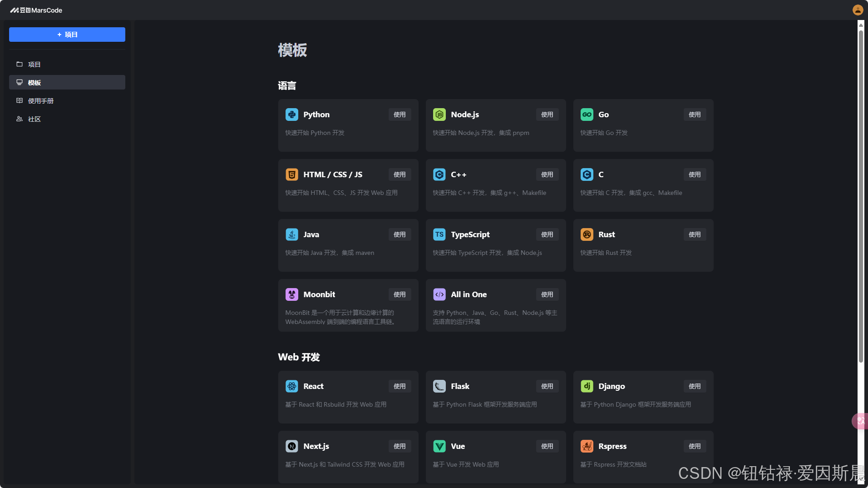This screenshot has width=868, height=488.
Task: Click the Web 开发 section heading
Action: click(299, 357)
